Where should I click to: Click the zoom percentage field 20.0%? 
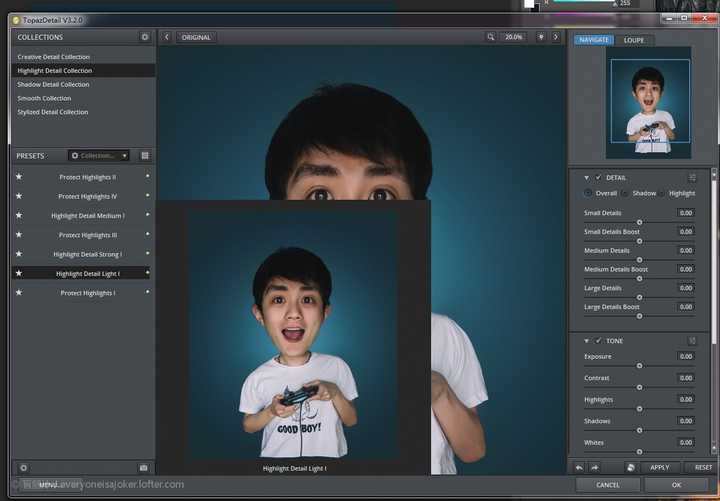tap(513, 37)
